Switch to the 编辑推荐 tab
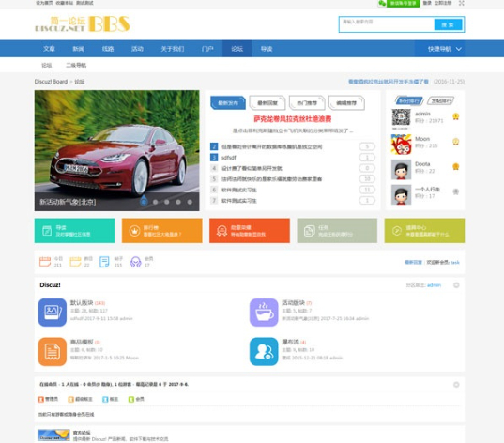Screen dimensions: 504x443 coord(346,103)
